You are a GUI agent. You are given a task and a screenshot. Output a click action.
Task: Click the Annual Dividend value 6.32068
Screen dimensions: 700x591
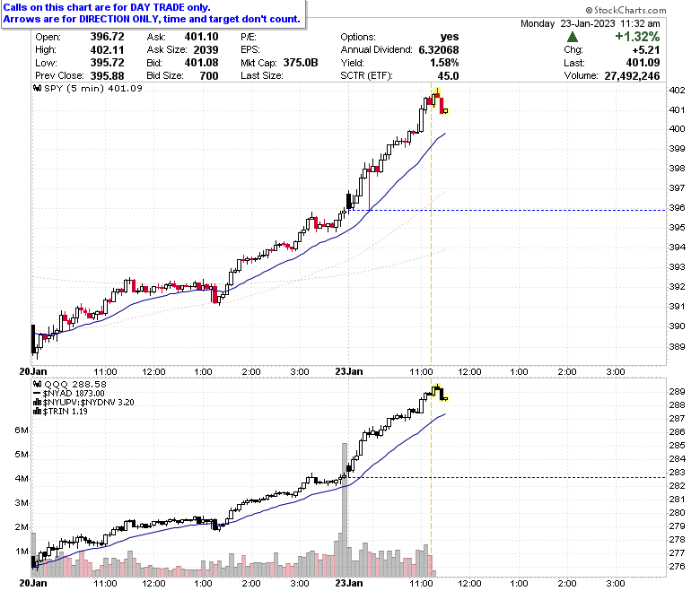tap(438, 50)
